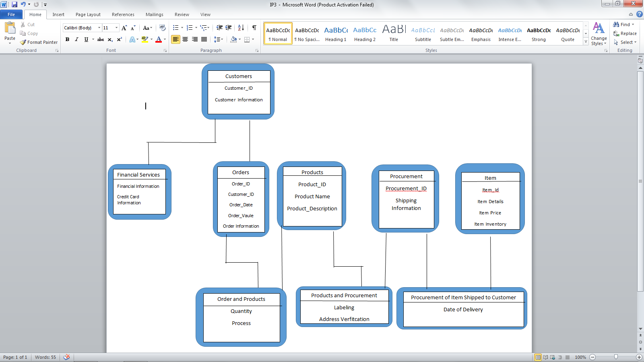Click the Format Painter brush icon
Image resolution: width=644 pixels, height=362 pixels.
(x=23, y=42)
